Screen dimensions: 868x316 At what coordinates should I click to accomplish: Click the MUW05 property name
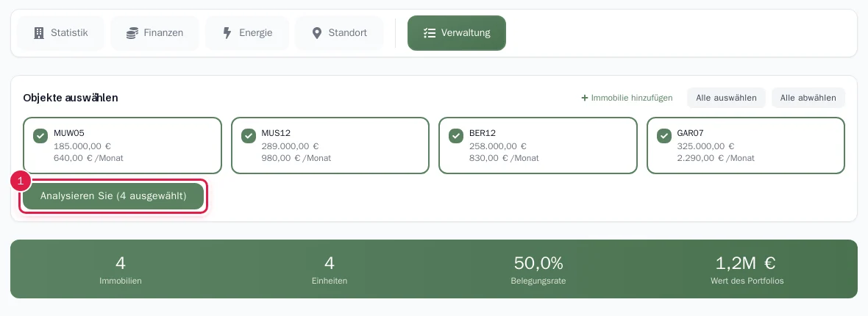(x=69, y=133)
